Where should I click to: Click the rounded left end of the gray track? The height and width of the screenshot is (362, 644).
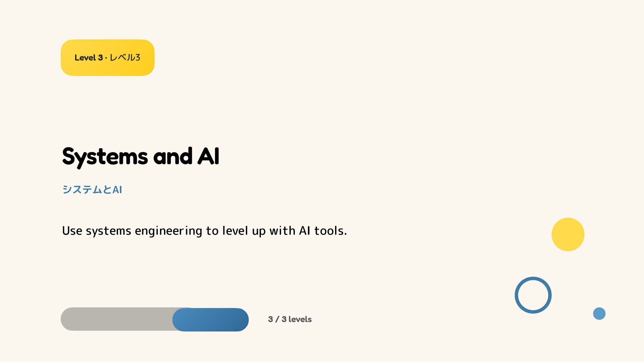69,319
